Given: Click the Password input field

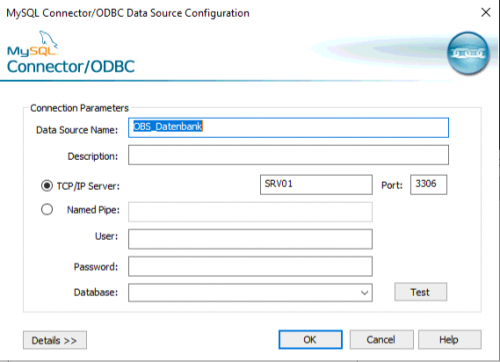Looking at the screenshot, I should (250, 266).
